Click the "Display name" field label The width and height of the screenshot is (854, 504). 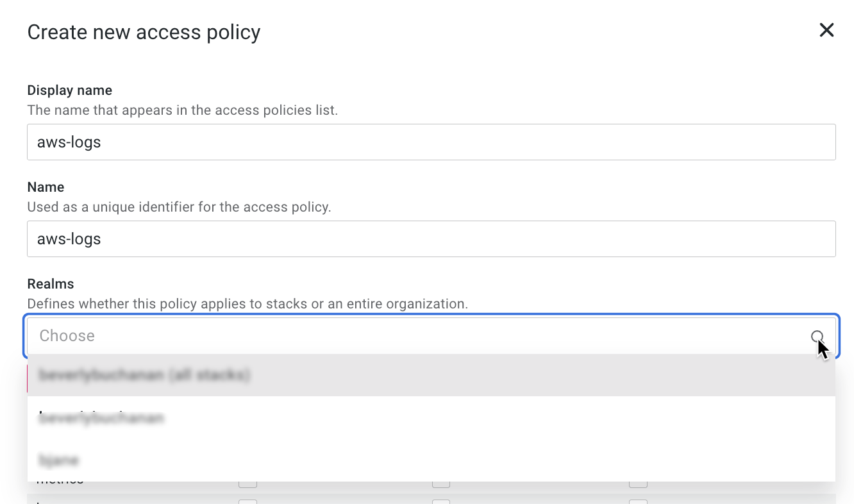pos(69,90)
